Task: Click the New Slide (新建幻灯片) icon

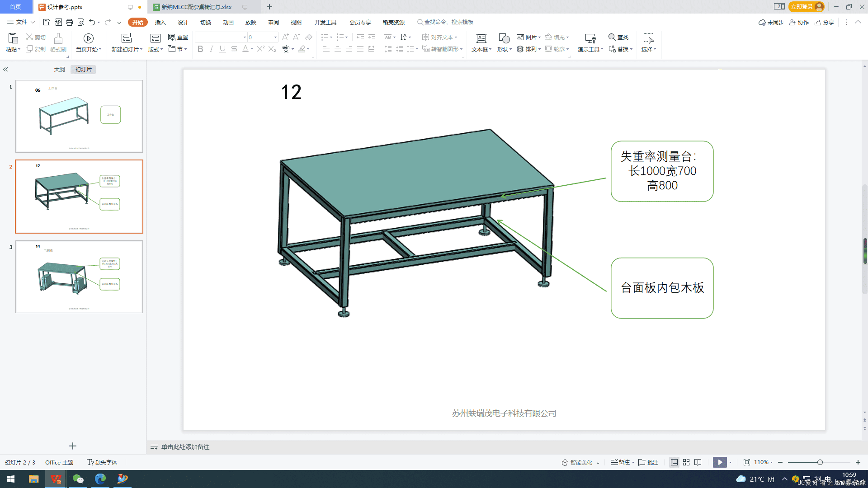Action: tap(127, 38)
